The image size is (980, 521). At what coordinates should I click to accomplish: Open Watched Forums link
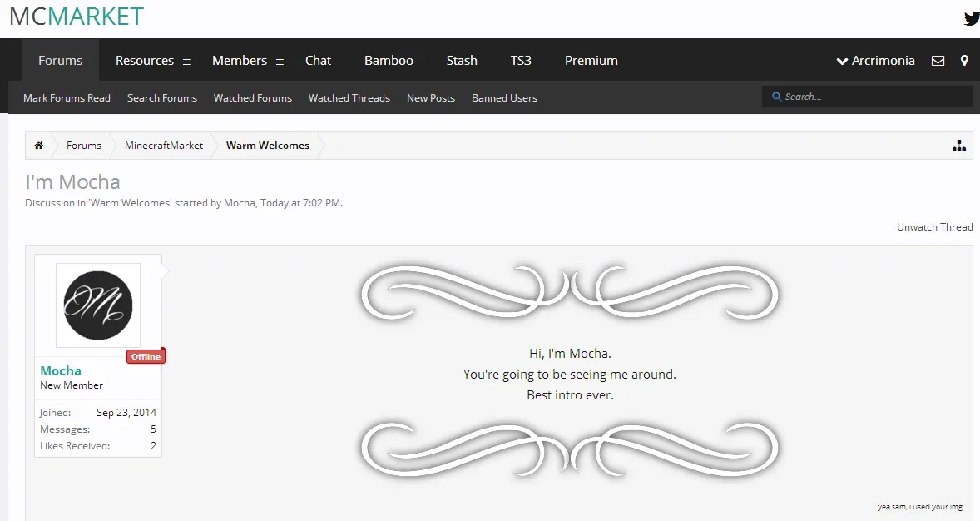pyautogui.click(x=253, y=97)
